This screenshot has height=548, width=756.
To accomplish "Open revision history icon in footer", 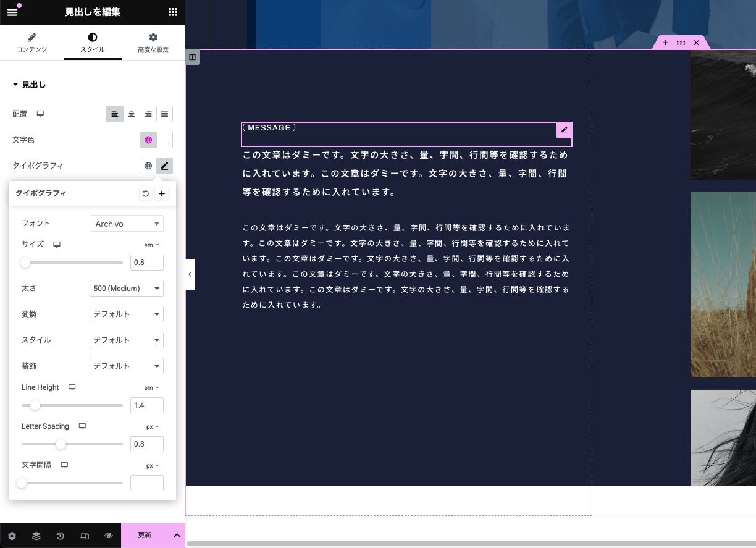I will 61,536.
